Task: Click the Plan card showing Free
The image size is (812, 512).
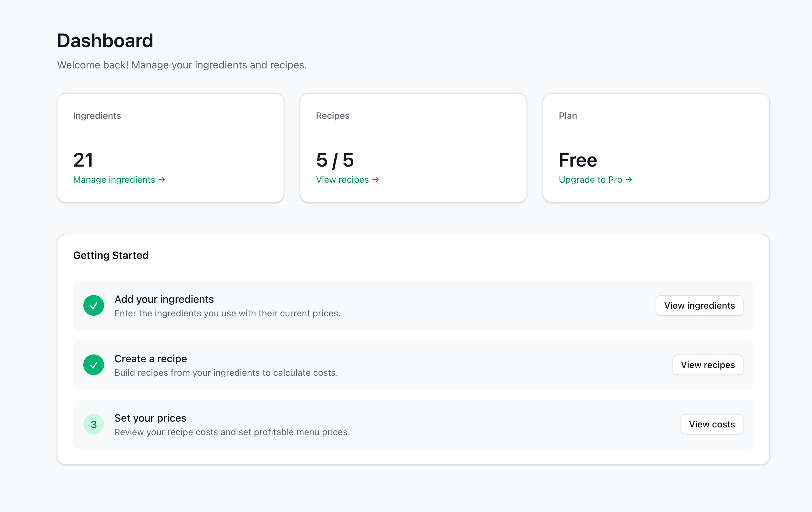Action: click(656, 148)
